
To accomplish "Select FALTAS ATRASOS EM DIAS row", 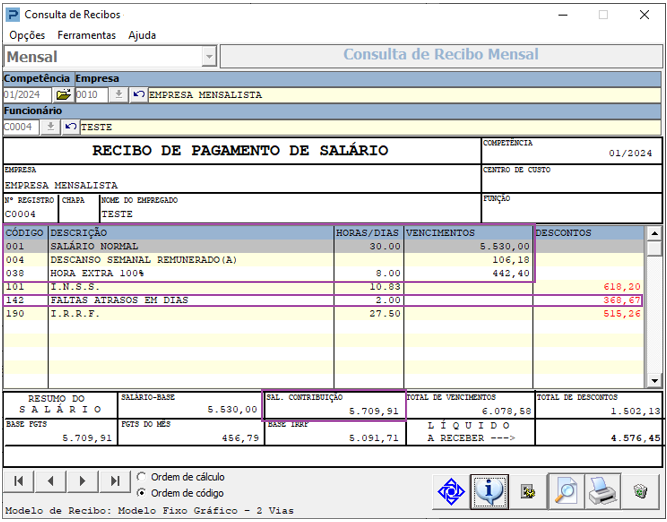I will coord(323,300).
